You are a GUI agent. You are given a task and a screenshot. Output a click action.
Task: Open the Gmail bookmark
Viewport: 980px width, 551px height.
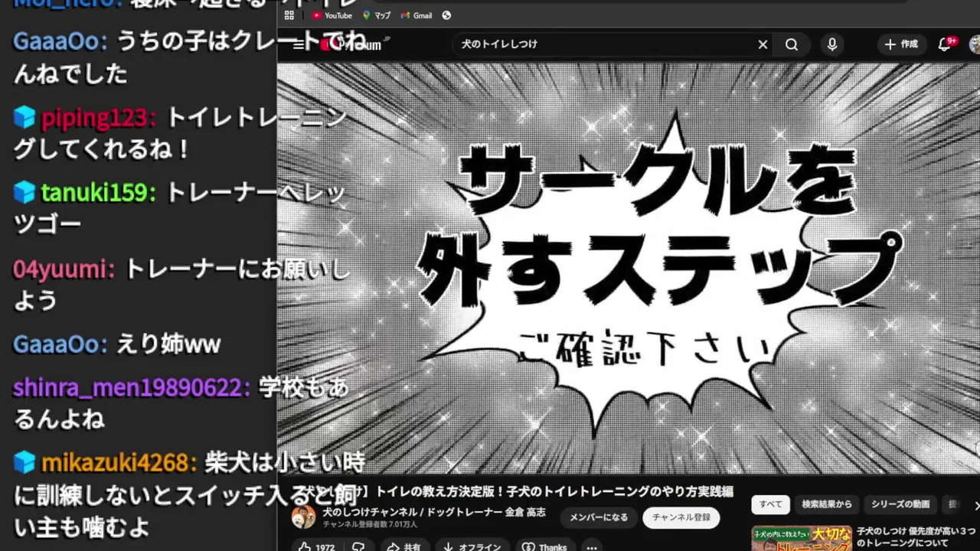coord(416,15)
